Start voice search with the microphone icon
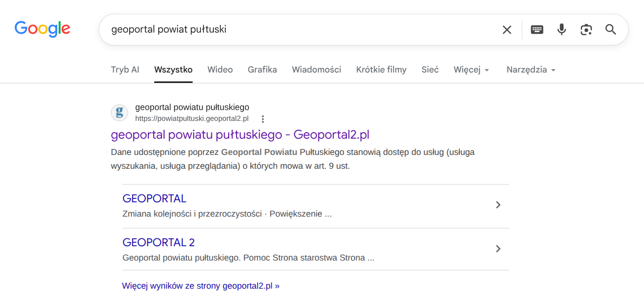The height and width of the screenshot is (300, 644). (562, 30)
